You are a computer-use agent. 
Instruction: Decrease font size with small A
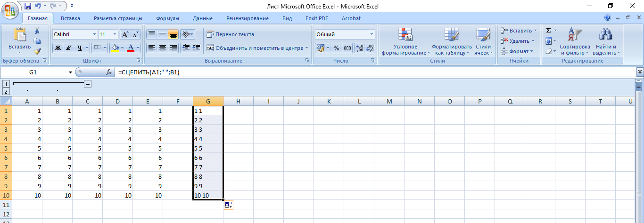pos(135,34)
